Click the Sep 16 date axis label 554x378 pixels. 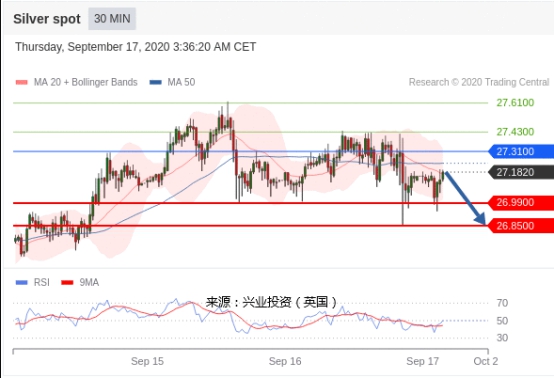click(x=285, y=361)
